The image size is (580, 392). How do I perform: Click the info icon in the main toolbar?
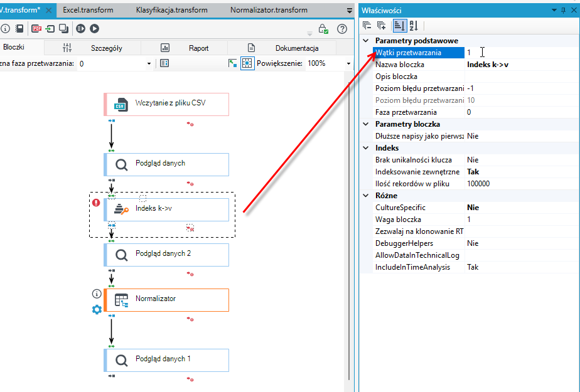5,29
